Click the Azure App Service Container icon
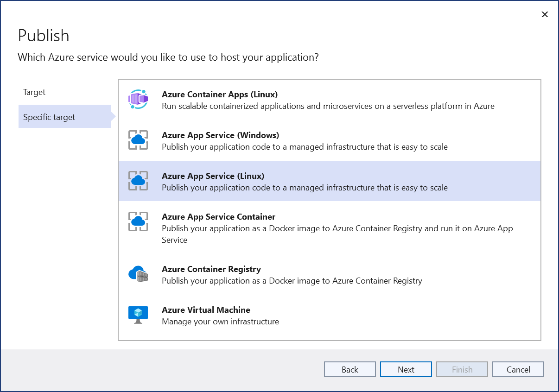This screenshot has width=559, height=392. (138, 222)
